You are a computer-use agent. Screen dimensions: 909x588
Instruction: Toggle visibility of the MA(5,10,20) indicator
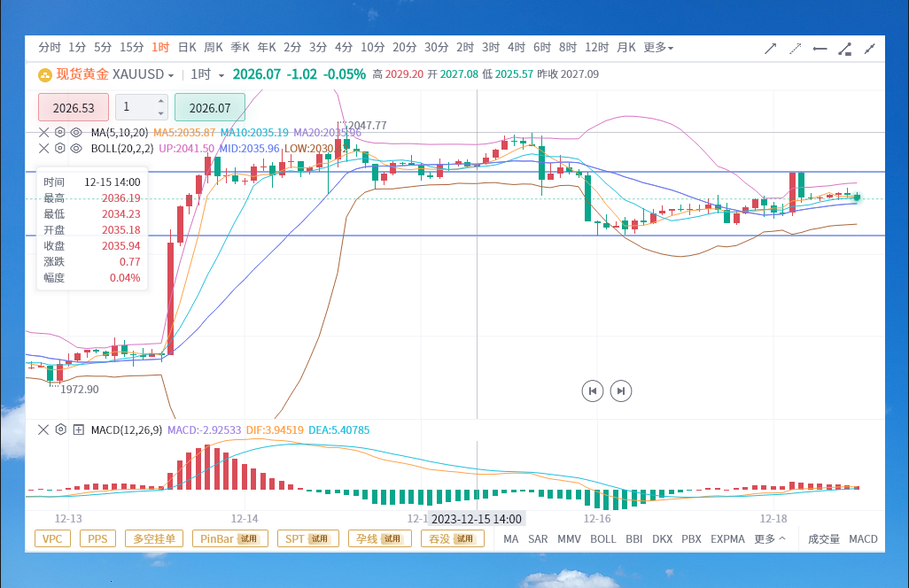point(76,132)
